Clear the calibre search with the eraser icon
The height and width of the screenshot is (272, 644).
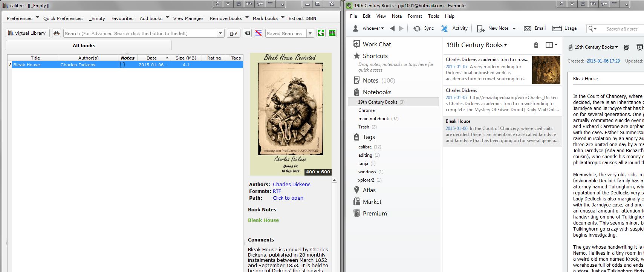tap(247, 33)
